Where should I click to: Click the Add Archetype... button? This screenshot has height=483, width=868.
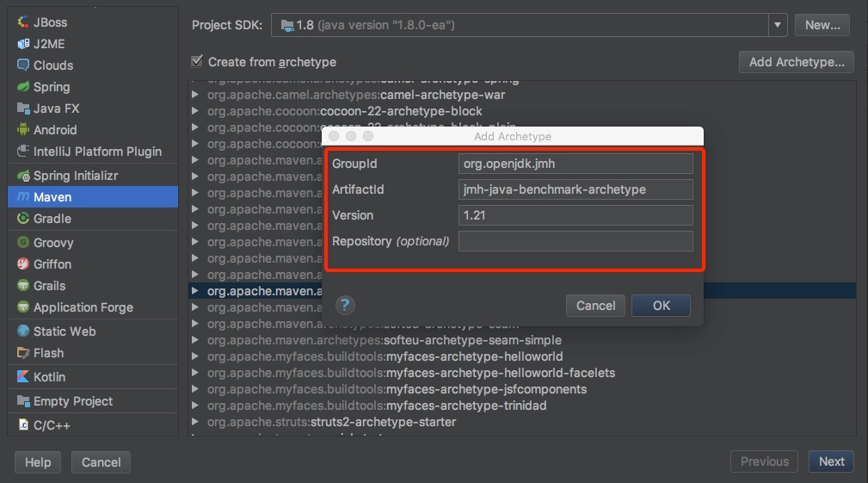797,62
